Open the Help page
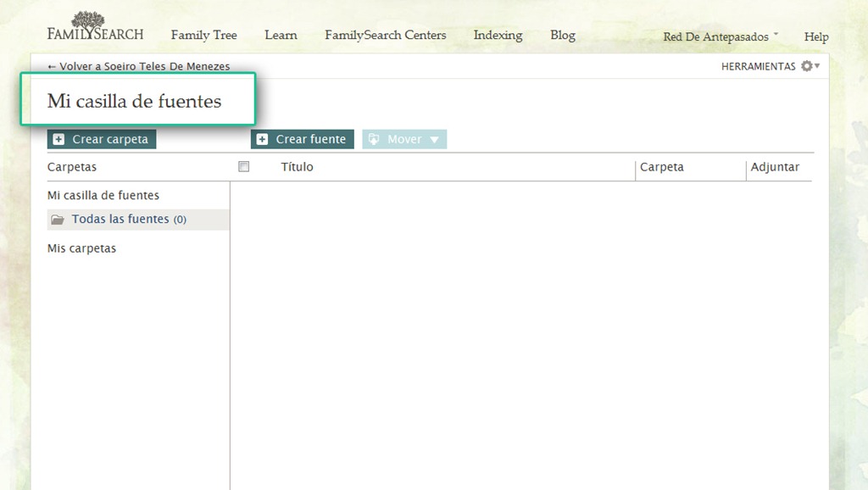 (816, 36)
